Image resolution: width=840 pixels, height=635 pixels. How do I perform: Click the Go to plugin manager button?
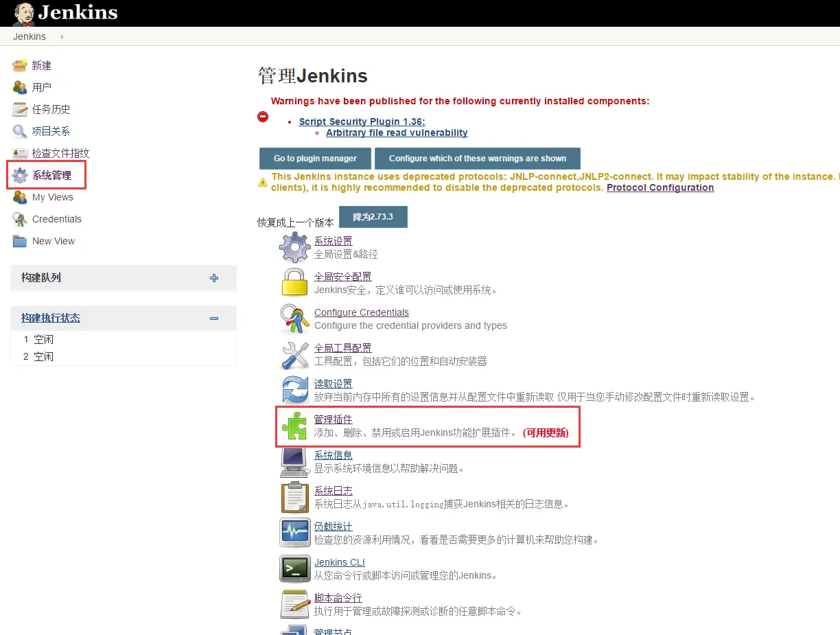tap(315, 159)
